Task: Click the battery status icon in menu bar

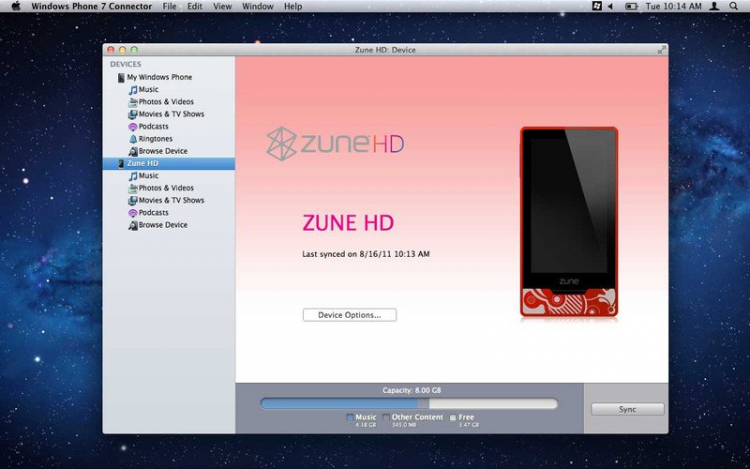Action: [631, 6]
